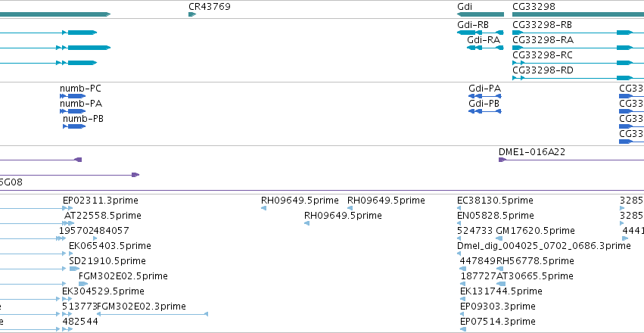The height and width of the screenshot is (333, 644).
Task: Select the numb-PB protein feature
Action: coord(74,126)
